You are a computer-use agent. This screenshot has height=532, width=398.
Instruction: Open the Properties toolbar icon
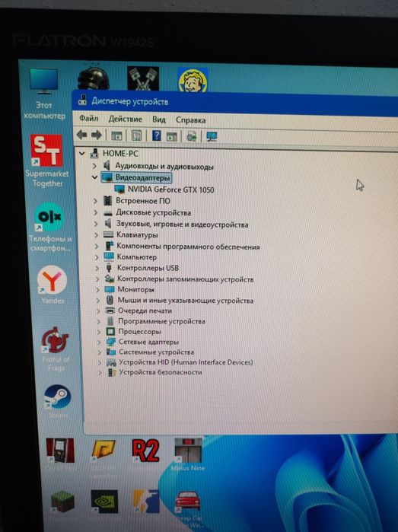(136, 135)
